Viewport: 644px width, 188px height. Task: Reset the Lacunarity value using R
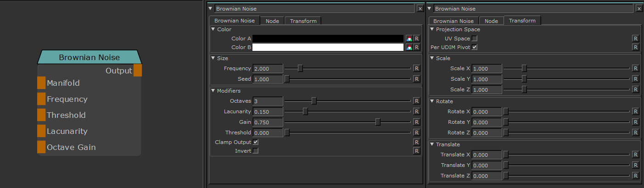point(417,111)
